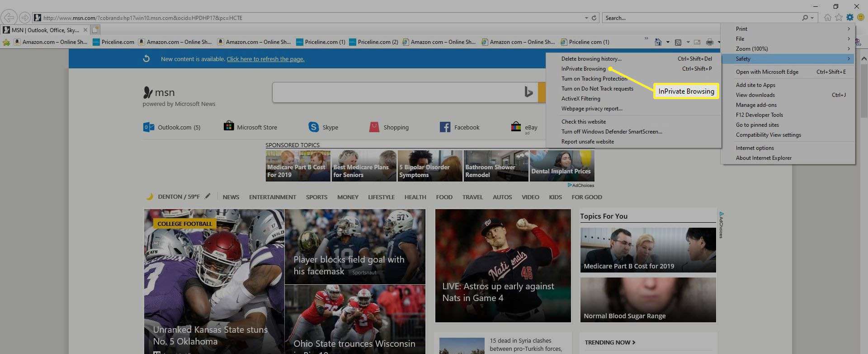
Task: Click the Back navigation arrow
Action: coord(9,18)
